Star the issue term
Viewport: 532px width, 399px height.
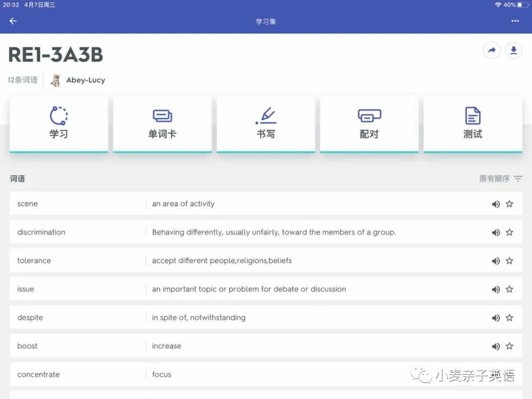pos(509,289)
